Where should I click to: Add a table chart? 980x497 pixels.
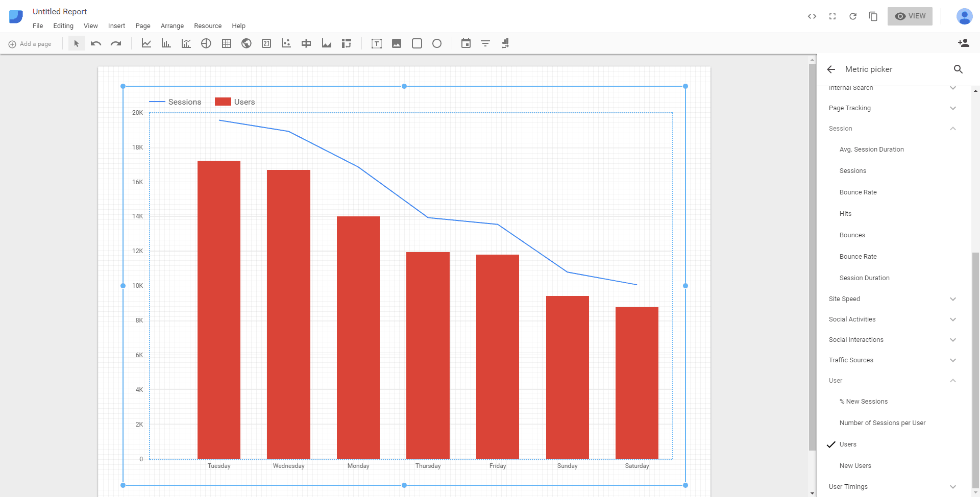(x=227, y=44)
